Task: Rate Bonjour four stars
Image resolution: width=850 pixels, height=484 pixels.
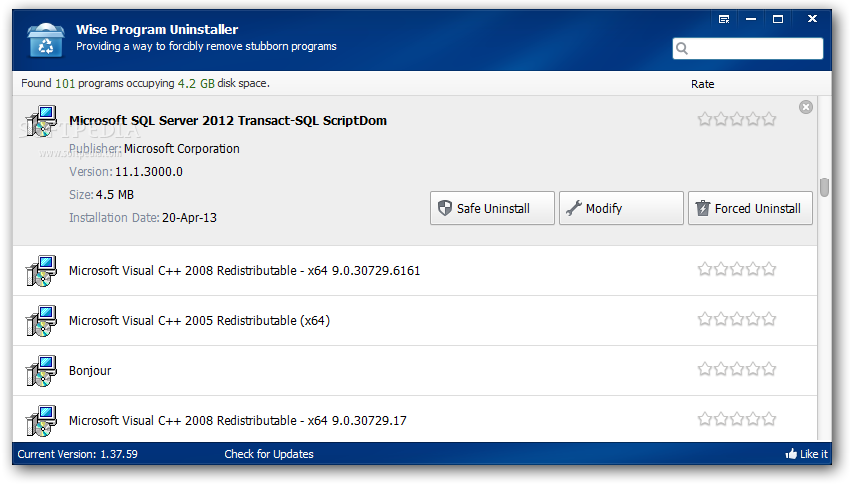Action: [753, 369]
